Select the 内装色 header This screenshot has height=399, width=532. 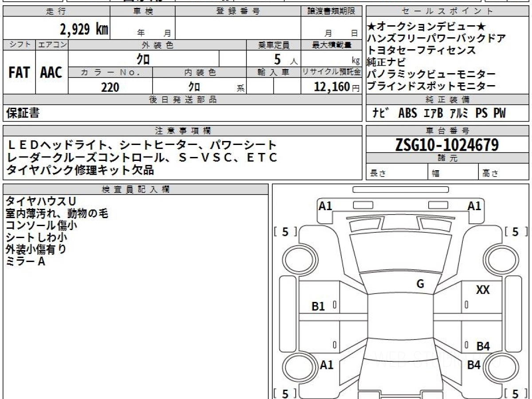tap(199, 72)
